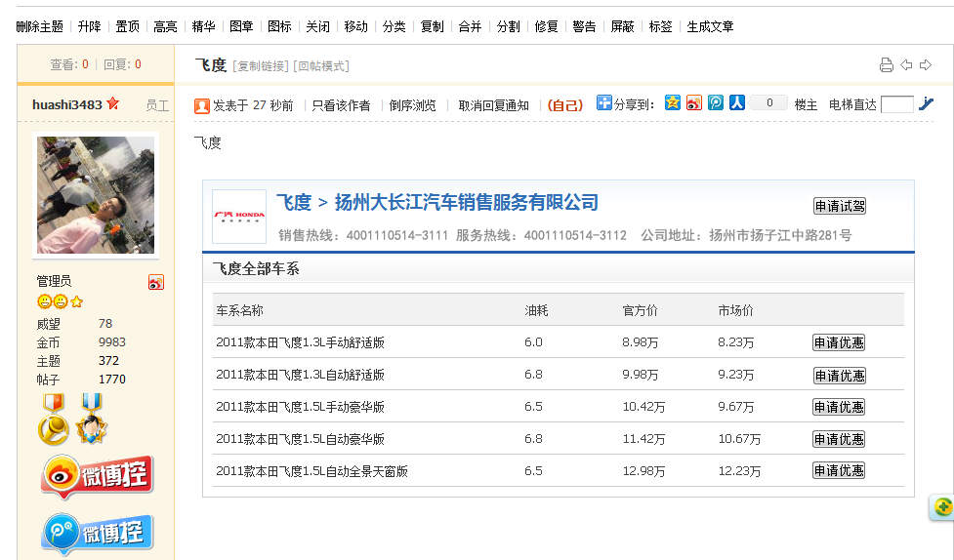The image size is (954, 560).
Task: Open the red Sina 微博控 badge
Action: click(x=98, y=477)
